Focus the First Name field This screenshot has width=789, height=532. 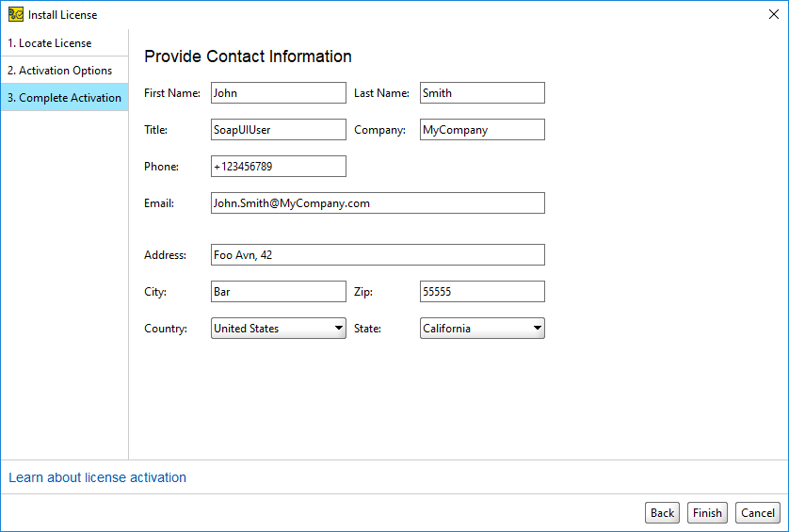[x=279, y=92]
